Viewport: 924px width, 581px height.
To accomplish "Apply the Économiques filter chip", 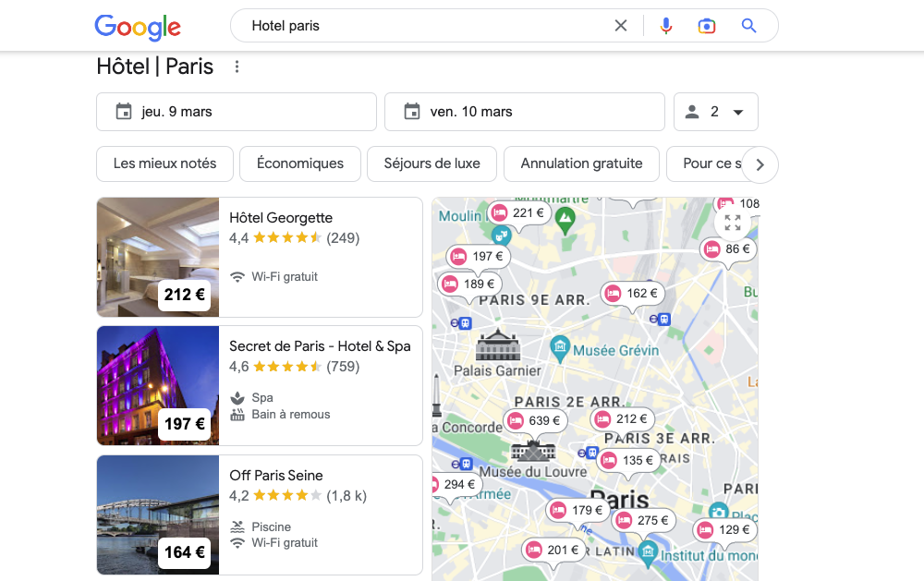I will (x=300, y=163).
